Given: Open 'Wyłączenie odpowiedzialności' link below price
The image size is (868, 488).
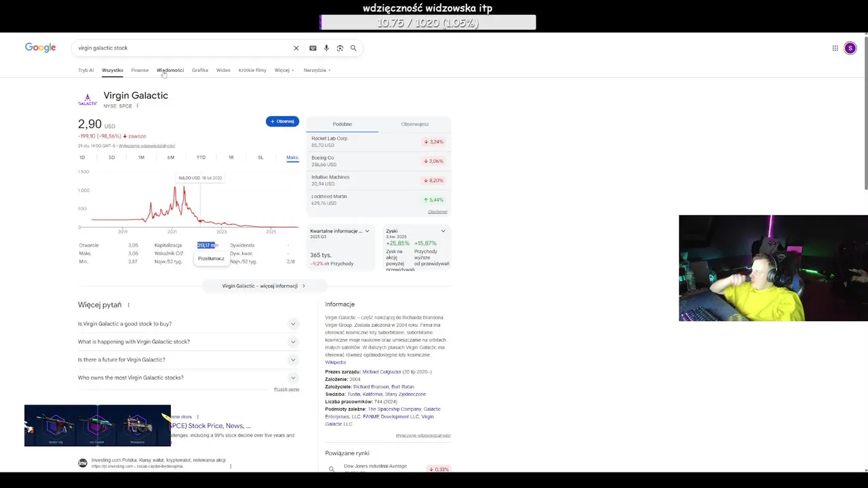Looking at the screenshot, I should (x=147, y=146).
